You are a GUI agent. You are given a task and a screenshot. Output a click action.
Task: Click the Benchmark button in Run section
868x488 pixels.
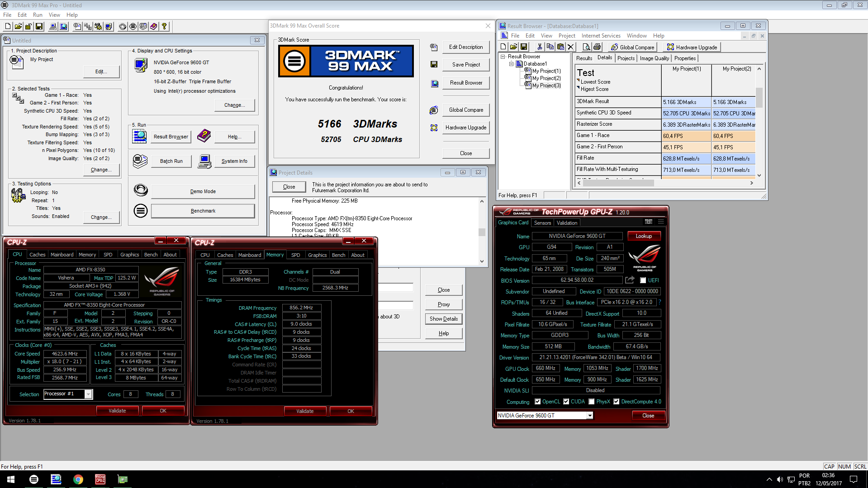coord(203,211)
